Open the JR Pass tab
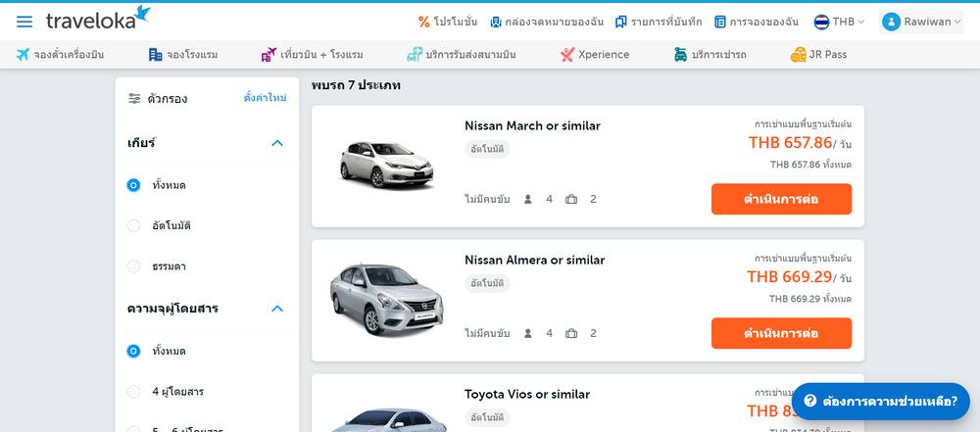The height and width of the screenshot is (432, 980). 818,55
